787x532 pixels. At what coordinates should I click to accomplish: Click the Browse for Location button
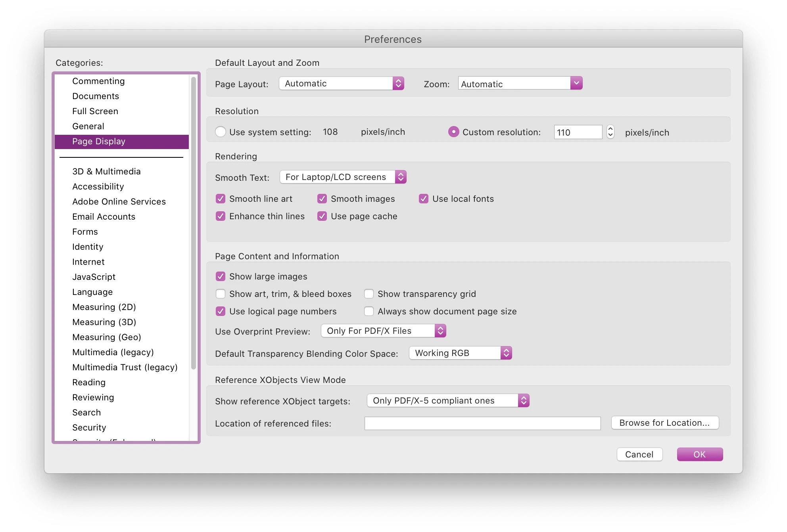[664, 423]
